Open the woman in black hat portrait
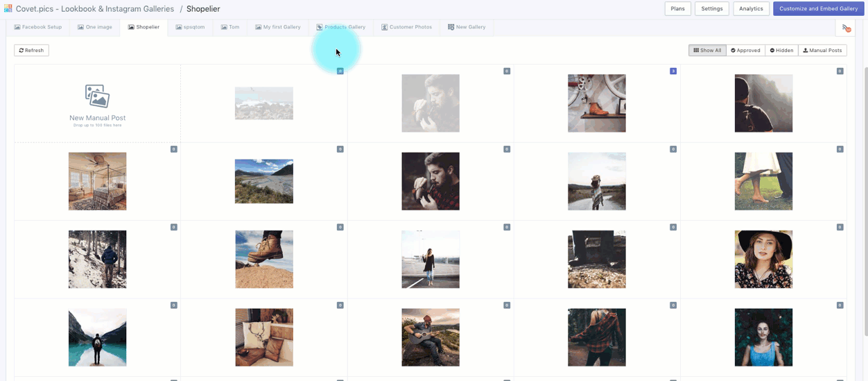Image resolution: width=868 pixels, height=381 pixels. point(763,260)
